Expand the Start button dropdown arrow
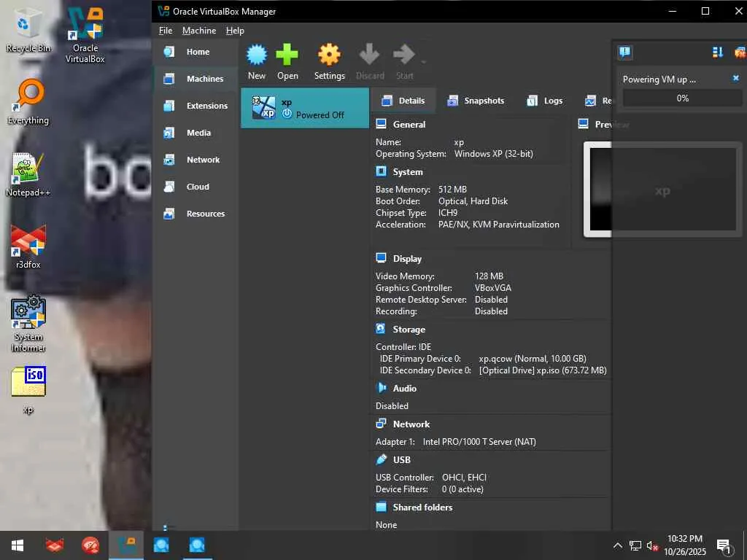The width and height of the screenshot is (747, 560). [423, 62]
